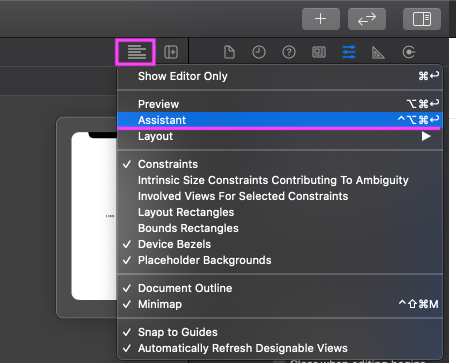Enable Layout Rectangles
The height and width of the screenshot is (363, 456).
[280, 212]
